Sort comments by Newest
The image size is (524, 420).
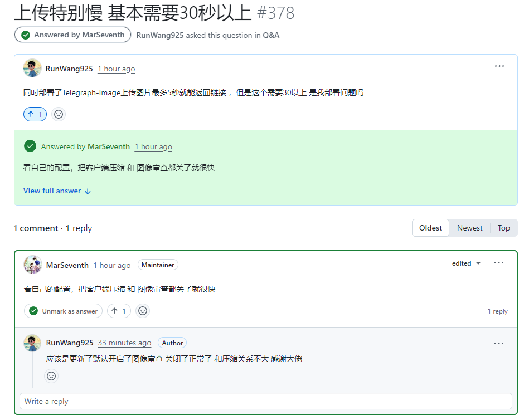(x=469, y=228)
